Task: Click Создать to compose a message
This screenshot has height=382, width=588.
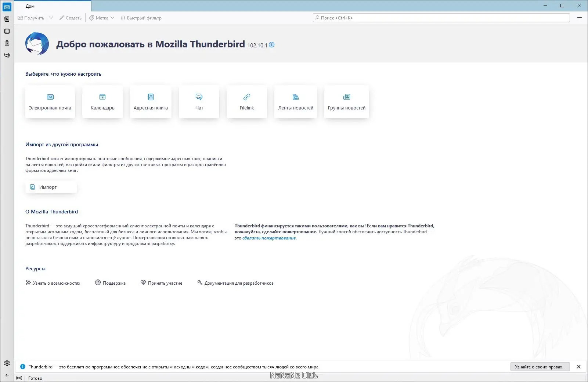Action: [x=71, y=18]
